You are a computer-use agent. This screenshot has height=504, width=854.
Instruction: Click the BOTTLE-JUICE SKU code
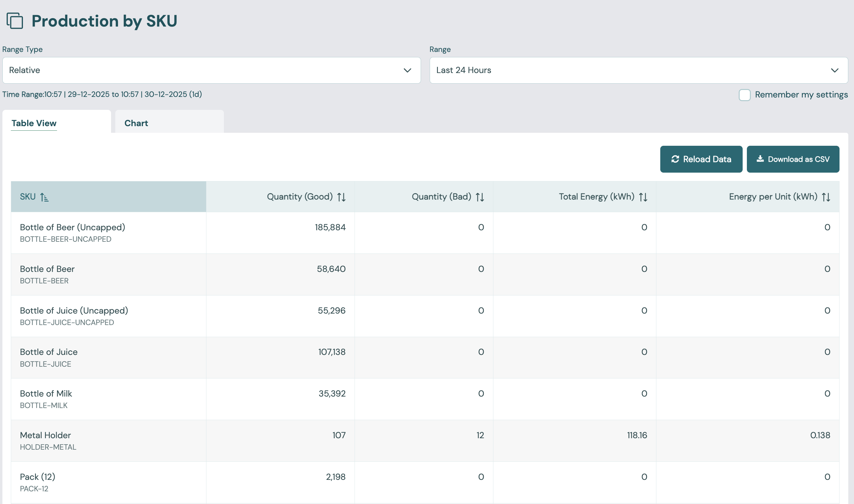(46, 364)
